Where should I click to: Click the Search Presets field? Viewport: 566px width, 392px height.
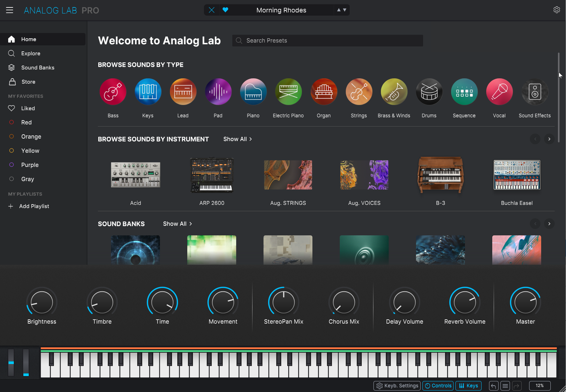click(x=328, y=40)
